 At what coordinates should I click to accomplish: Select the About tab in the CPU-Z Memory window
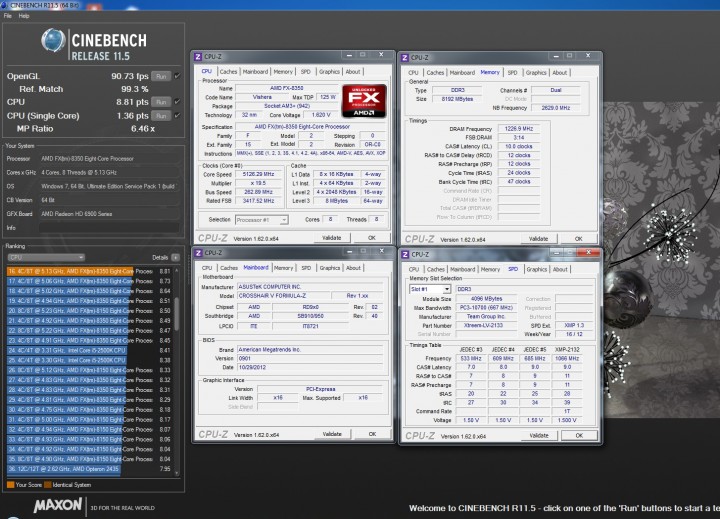[x=560, y=73]
